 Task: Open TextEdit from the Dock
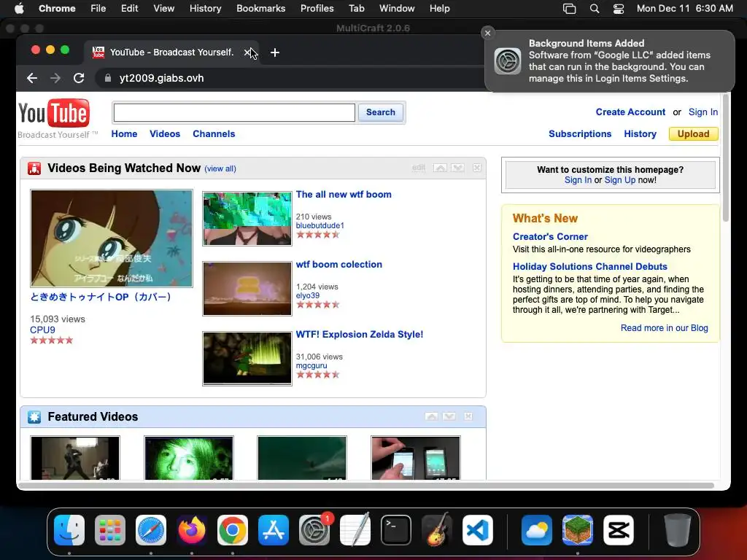(x=355, y=530)
